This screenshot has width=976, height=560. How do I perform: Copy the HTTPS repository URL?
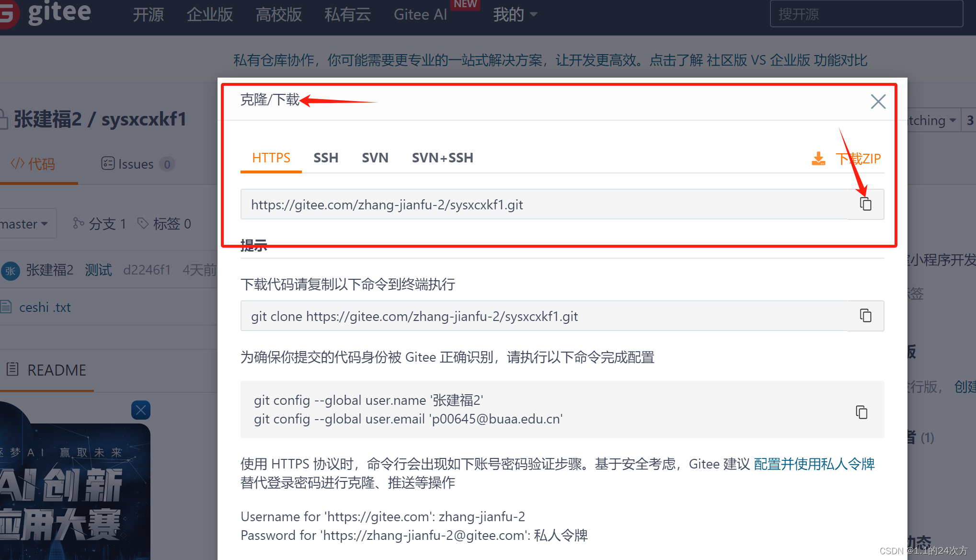(x=865, y=204)
